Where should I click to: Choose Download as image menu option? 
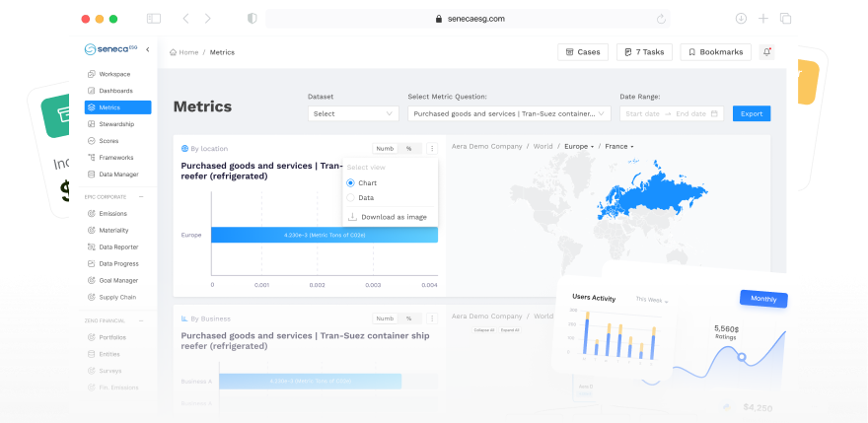(x=390, y=217)
